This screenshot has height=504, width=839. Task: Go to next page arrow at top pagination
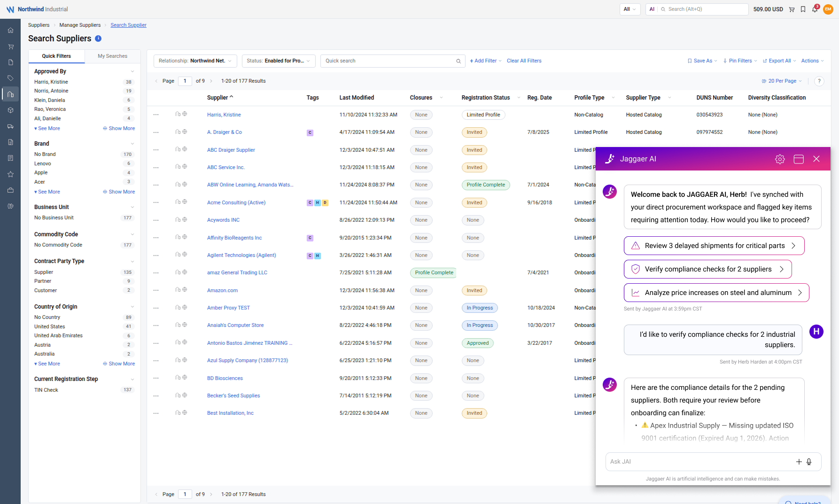211,81
